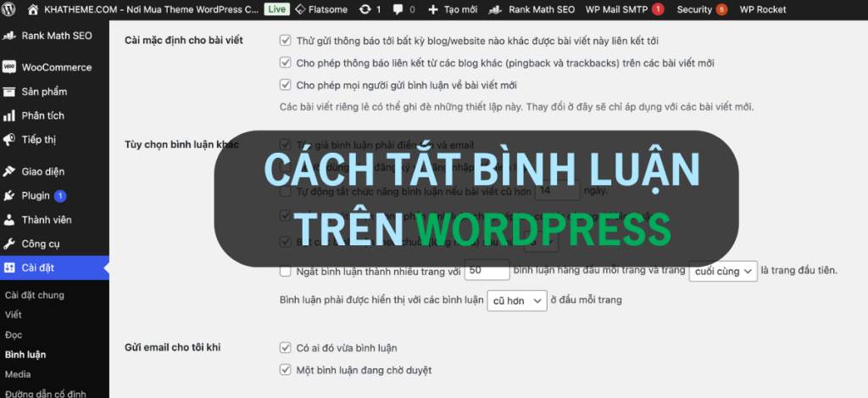Open Security admin bar menu
868x398 pixels.
click(694, 9)
